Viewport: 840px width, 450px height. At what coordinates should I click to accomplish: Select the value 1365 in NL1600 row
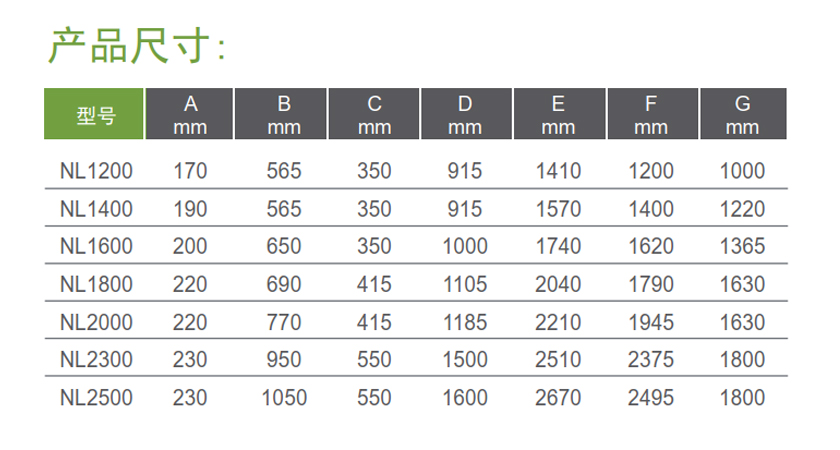[x=742, y=246]
